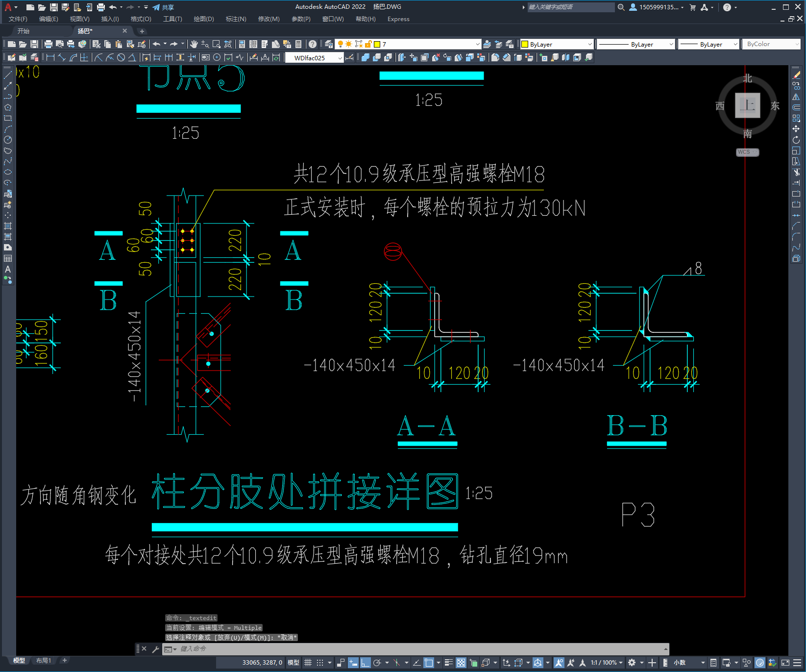Image resolution: width=806 pixels, height=672 pixels.
Task: Open the 标注(N) menu
Action: coord(236,19)
